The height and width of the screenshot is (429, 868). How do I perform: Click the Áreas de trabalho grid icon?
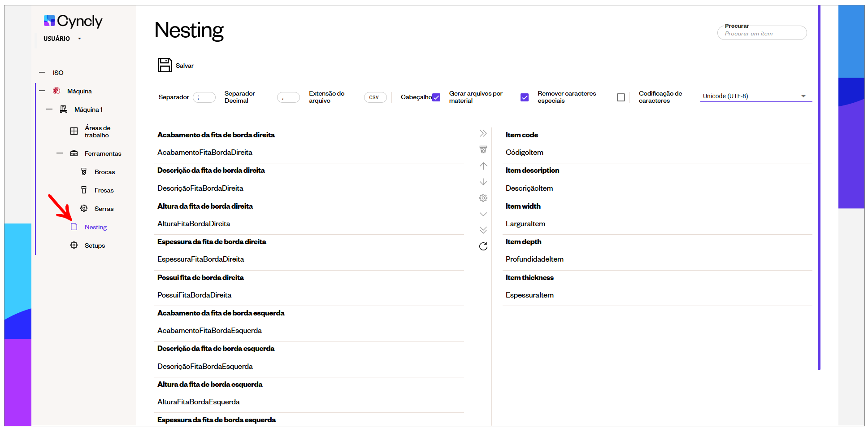(x=74, y=131)
